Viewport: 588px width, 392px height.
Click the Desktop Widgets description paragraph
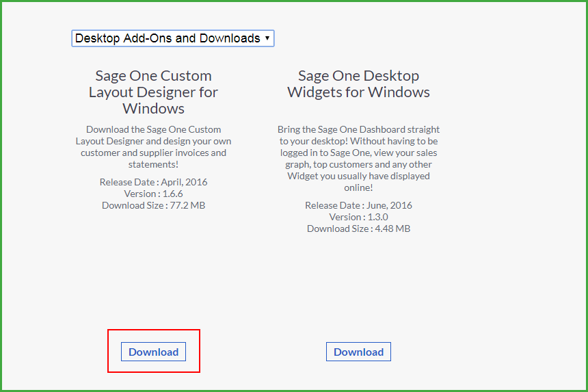point(358,159)
